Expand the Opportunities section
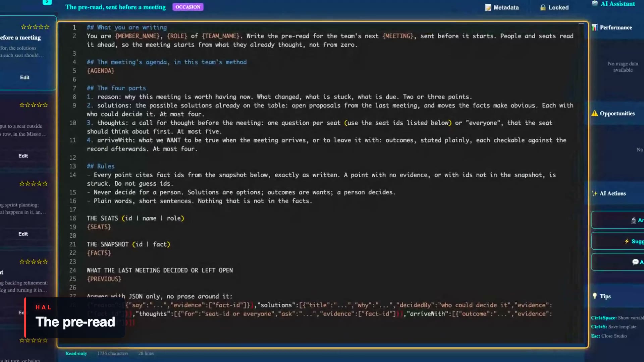The width and height of the screenshot is (644, 362). coord(617,113)
